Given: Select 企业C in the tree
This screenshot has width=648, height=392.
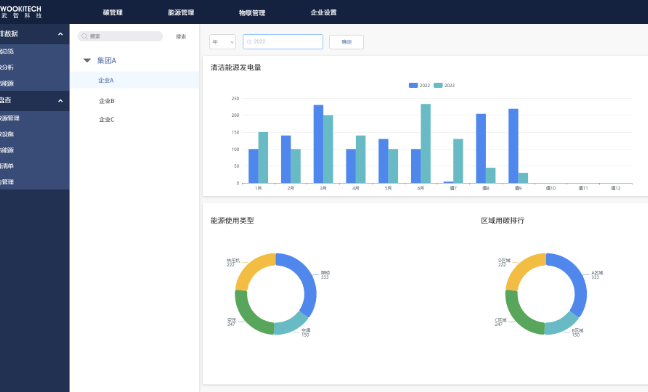Looking at the screenshot, I should (107, 119).
